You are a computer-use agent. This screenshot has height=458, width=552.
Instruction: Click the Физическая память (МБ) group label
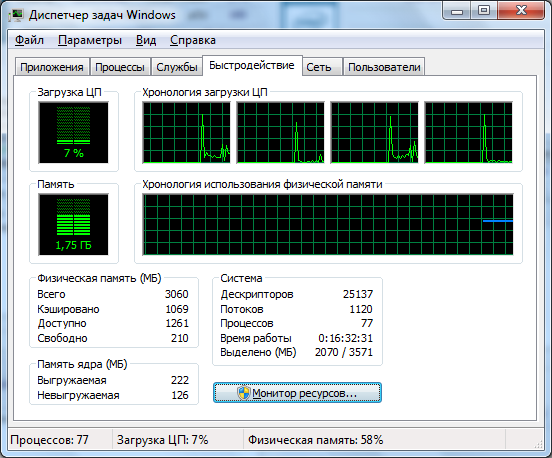99,278
